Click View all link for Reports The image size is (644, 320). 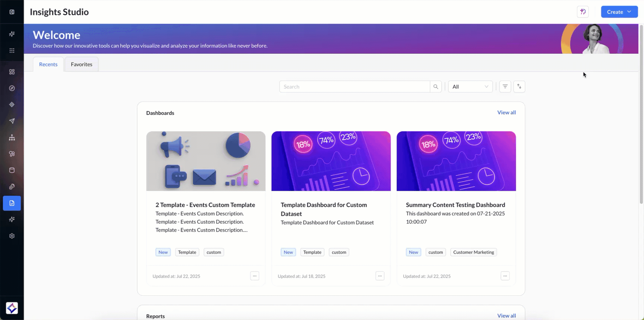pyautogui.click(x=506, y=316)
